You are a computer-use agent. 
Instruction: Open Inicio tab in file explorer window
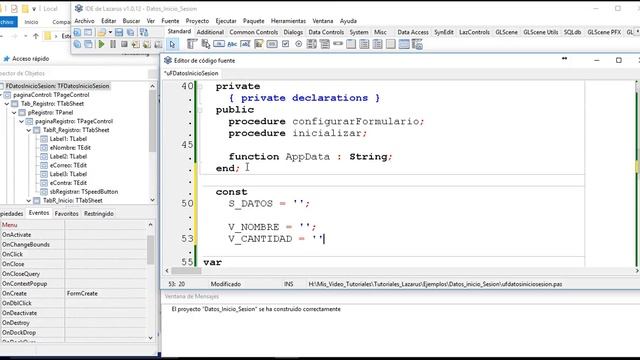[x=31, y=22]
